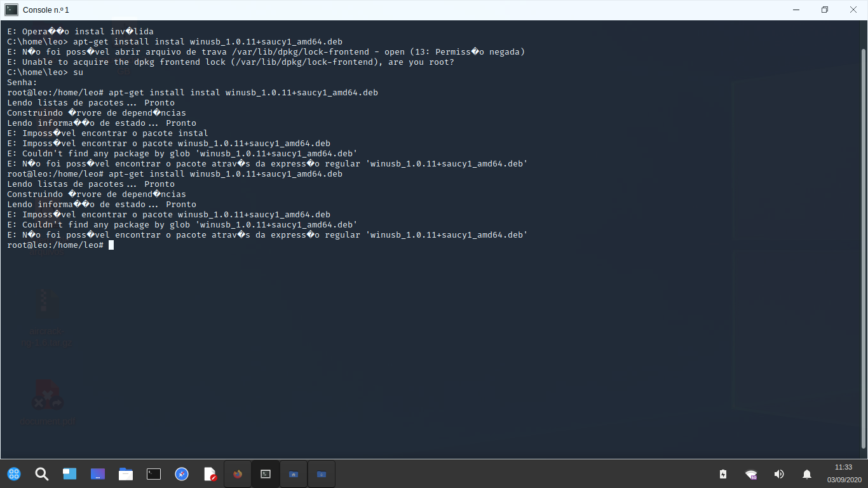Click the cursor at the last root prompt
Viewport: 868px width, 488px height.
point(111,245)
